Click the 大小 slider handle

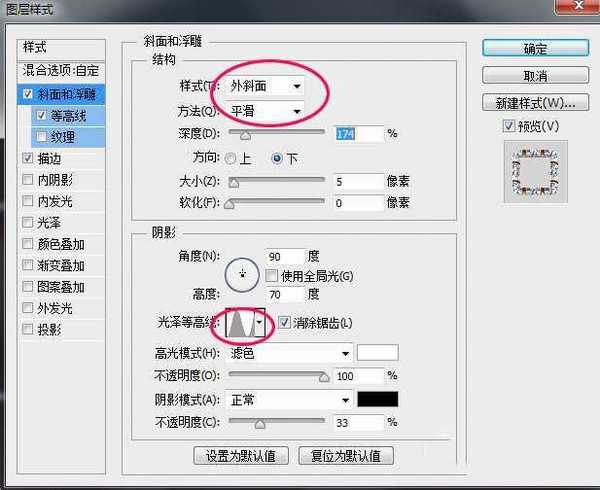(234, 182)
